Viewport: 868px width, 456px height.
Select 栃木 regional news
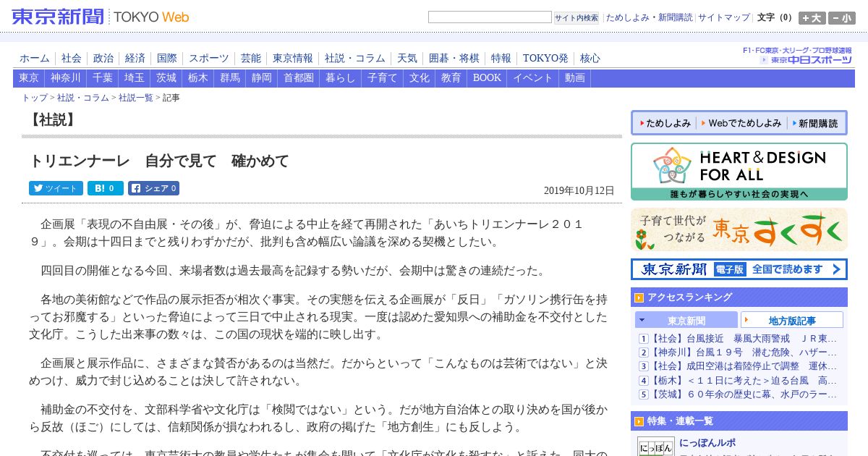198,78
